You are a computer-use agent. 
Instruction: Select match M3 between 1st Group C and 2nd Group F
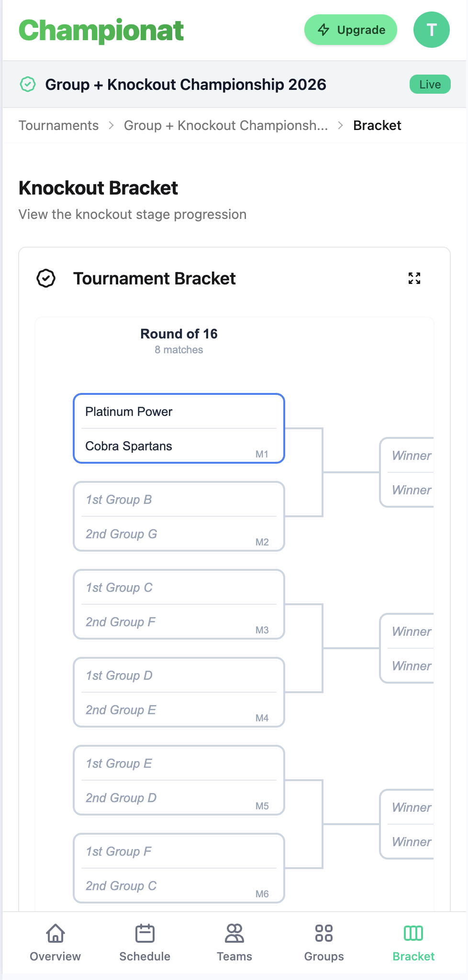178,604
